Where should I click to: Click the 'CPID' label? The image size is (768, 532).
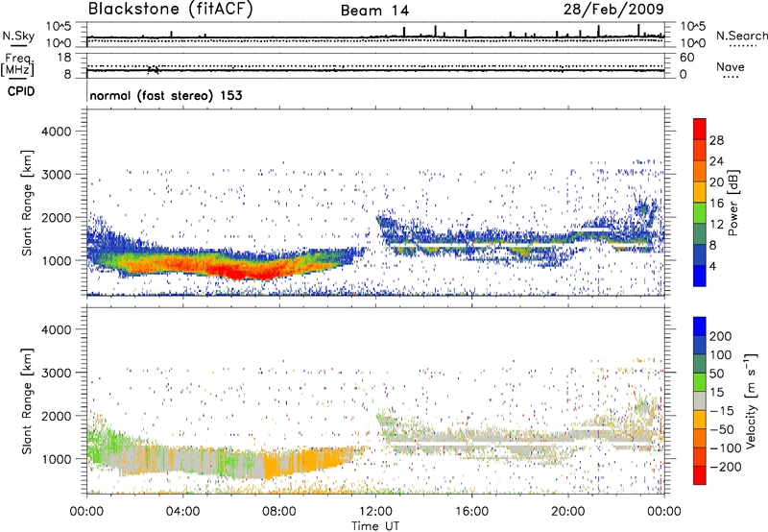(21, 91)
